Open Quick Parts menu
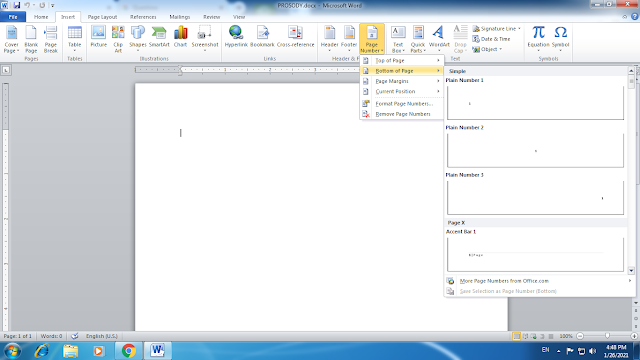Screen dimensions: 640x360 click(418, 39)
